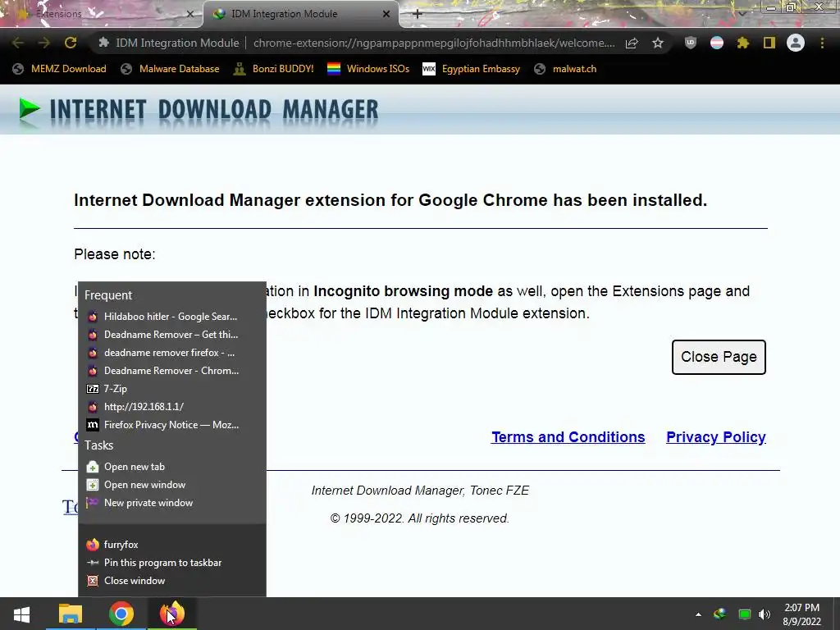Choose Open new tab task
Image resolution: width=840 pixels, height=630 pixels.
pyautogui.click(x=172, y=467)
